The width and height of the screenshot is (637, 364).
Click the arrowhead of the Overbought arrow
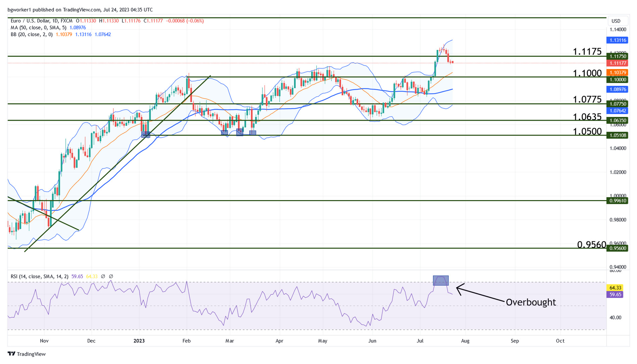(x=458, y=288)
